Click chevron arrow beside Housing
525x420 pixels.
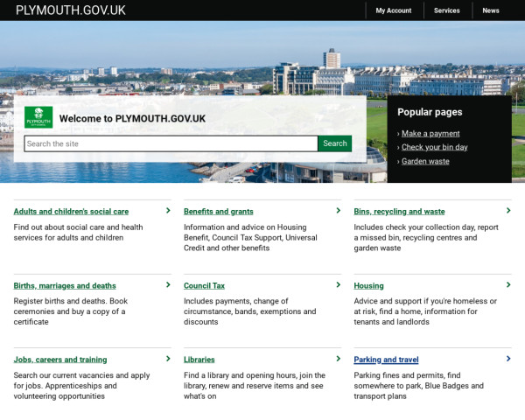pos(508,285)
